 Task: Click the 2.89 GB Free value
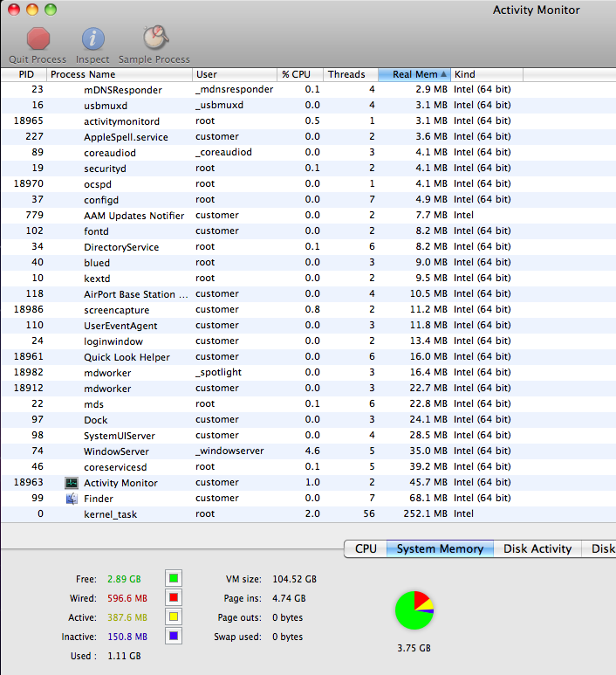click(x=124, y=579)
